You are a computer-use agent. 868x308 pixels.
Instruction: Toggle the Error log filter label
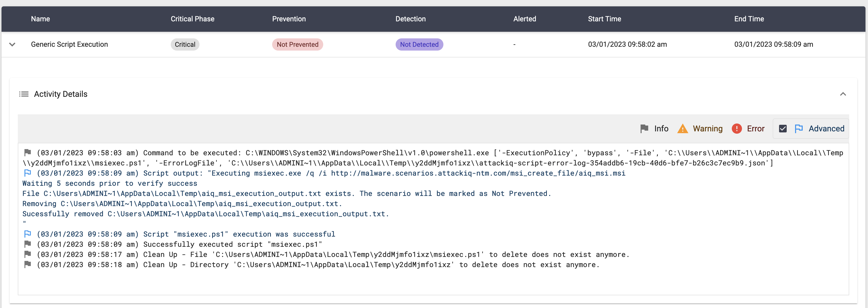point(755,128)
